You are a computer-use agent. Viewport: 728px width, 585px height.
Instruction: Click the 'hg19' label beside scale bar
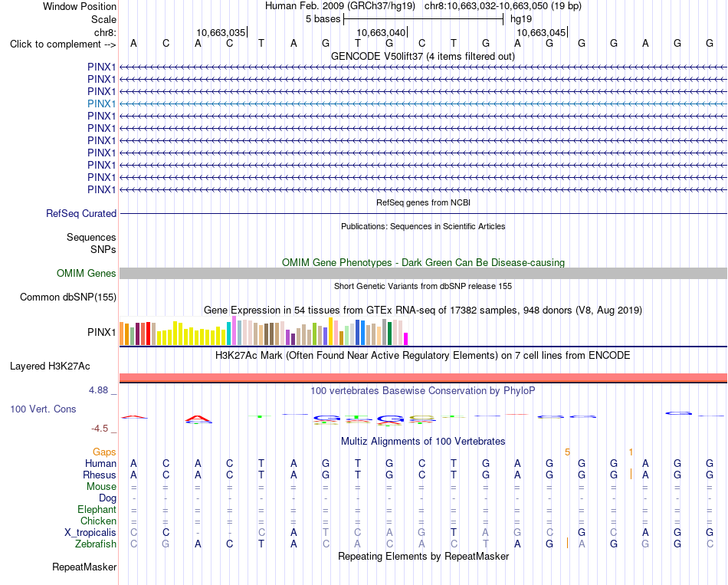click(521, 19)
